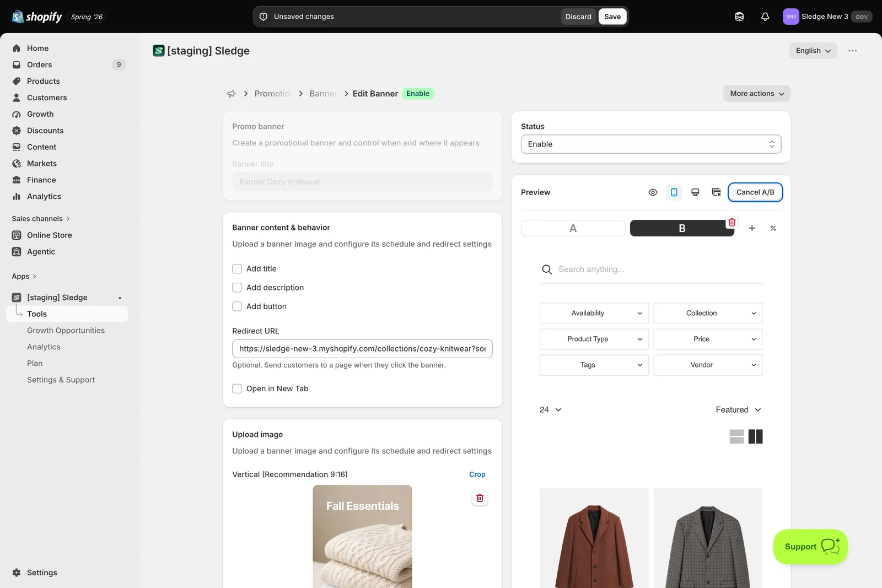
Task: Click the Analytics bar chart icon
Action: (17, 197)
